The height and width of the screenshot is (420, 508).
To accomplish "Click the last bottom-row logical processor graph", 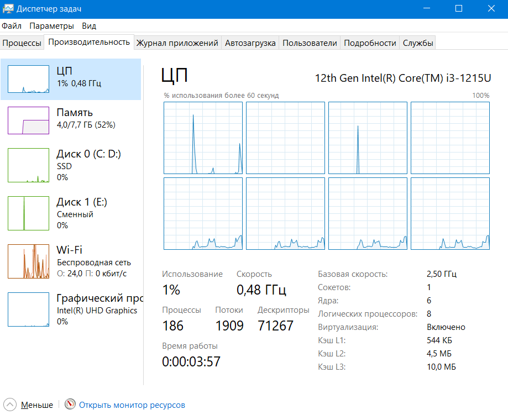I will 450,214.
